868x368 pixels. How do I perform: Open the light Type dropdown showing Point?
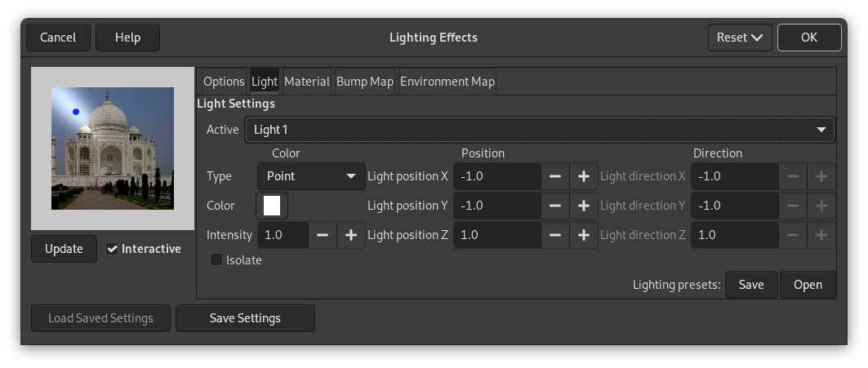pyautogui.click(x=311, y=176)
